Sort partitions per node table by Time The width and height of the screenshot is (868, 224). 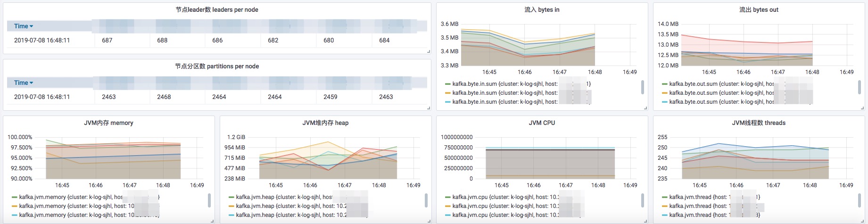(23, 83)
